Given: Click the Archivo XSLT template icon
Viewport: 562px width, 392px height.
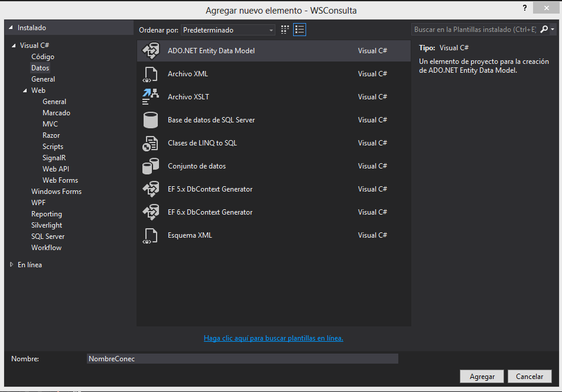Looking at the screenshot, I should [151, 97].
